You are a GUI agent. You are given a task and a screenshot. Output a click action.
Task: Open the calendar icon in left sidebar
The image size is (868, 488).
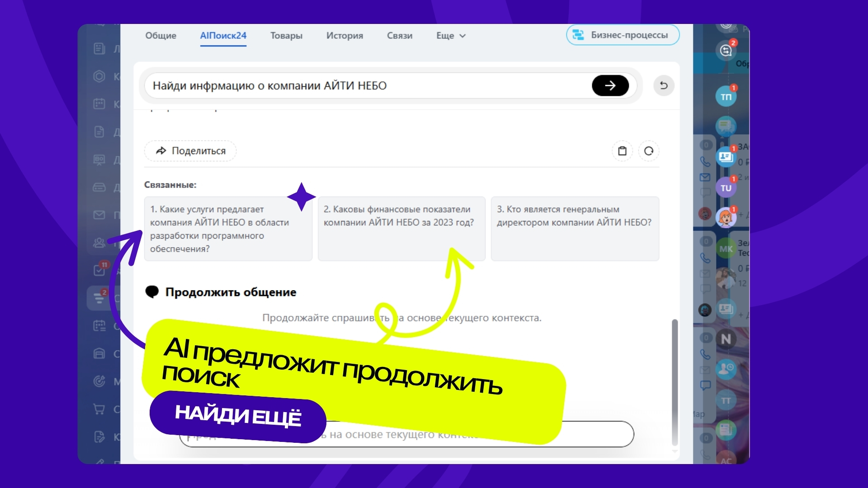point(99,104)
